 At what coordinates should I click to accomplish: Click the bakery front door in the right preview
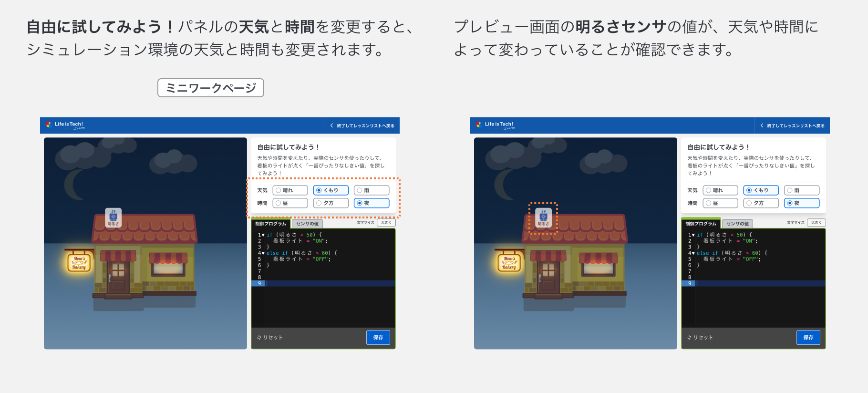coord(548,277)
